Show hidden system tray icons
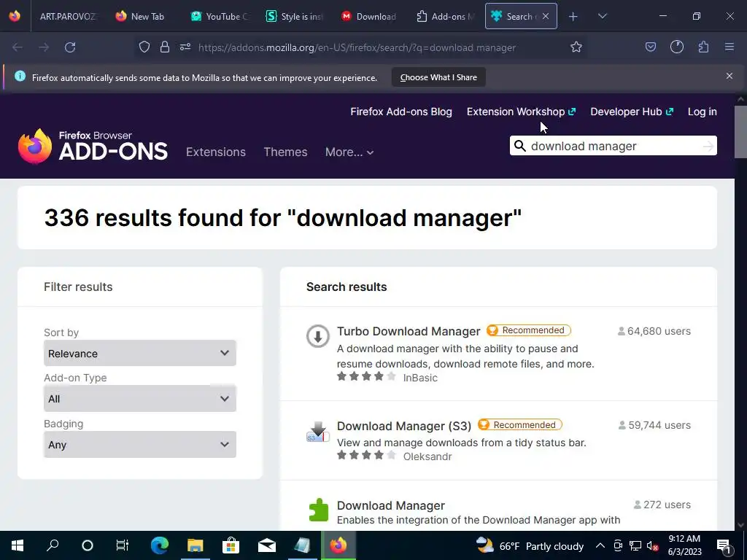 600,545
